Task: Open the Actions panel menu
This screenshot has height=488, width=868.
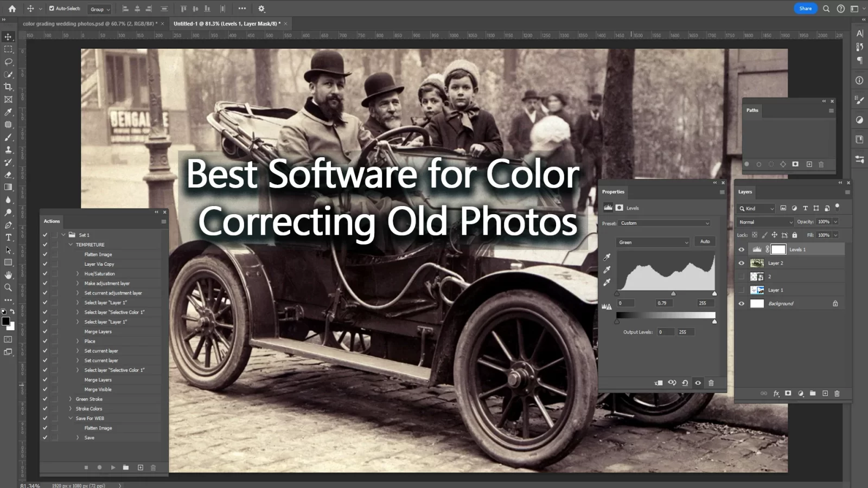Action: [x=163, y=221]
